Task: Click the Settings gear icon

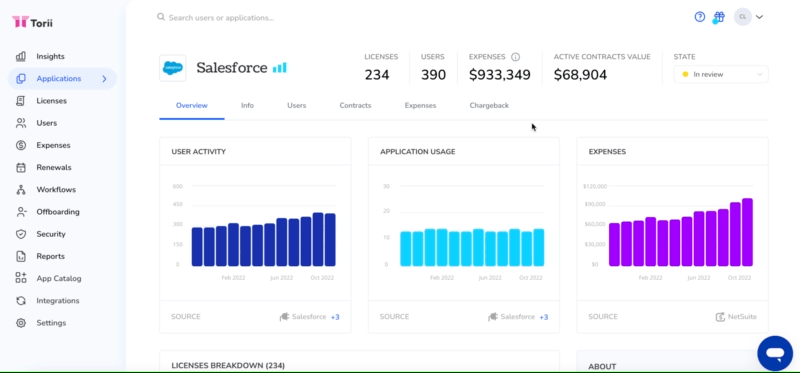Action: point(20,323)
